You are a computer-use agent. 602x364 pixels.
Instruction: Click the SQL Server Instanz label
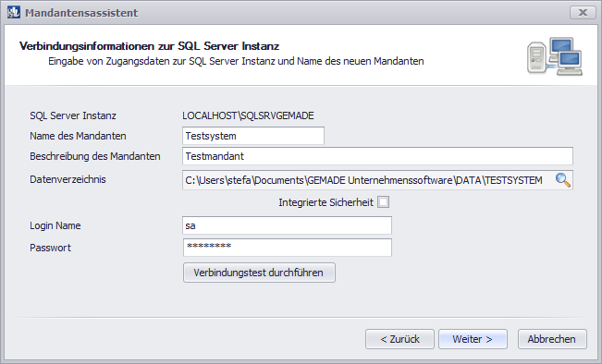click(73, 115)
